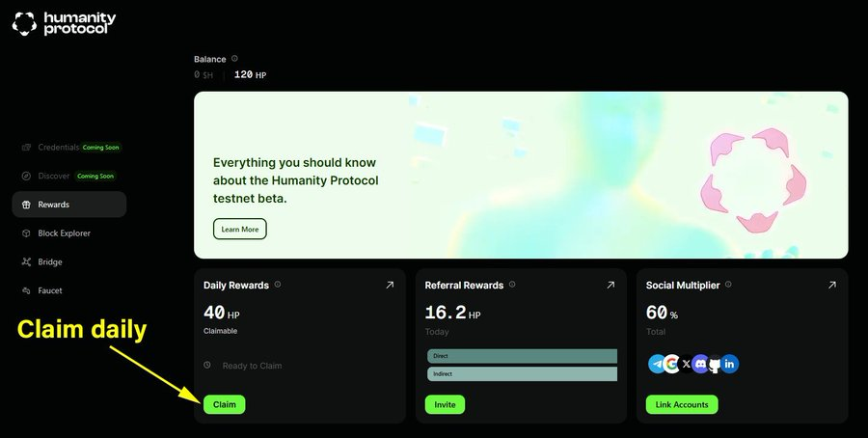Click Learn More on the banner

[240, 230]
